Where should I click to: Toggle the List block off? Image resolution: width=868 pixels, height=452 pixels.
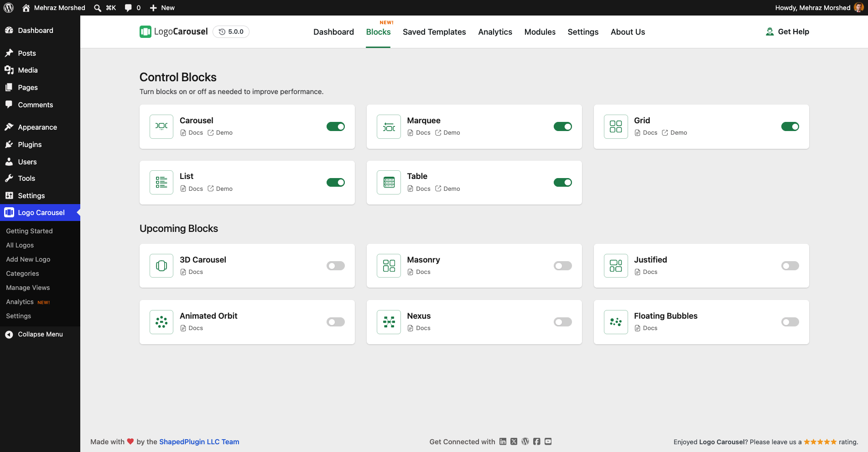click(336, 182)
